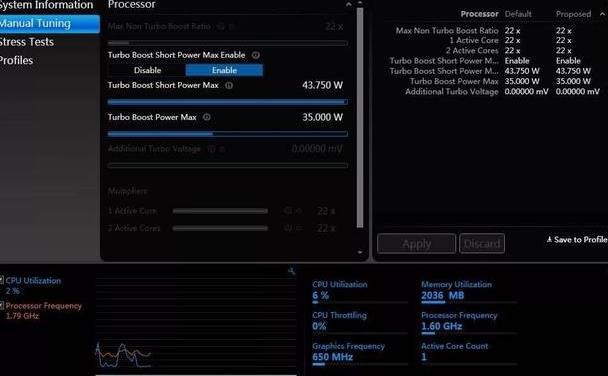
Task: Toggle the CPU Utilization graph checkbox
Action: click(x=2, y=280)
